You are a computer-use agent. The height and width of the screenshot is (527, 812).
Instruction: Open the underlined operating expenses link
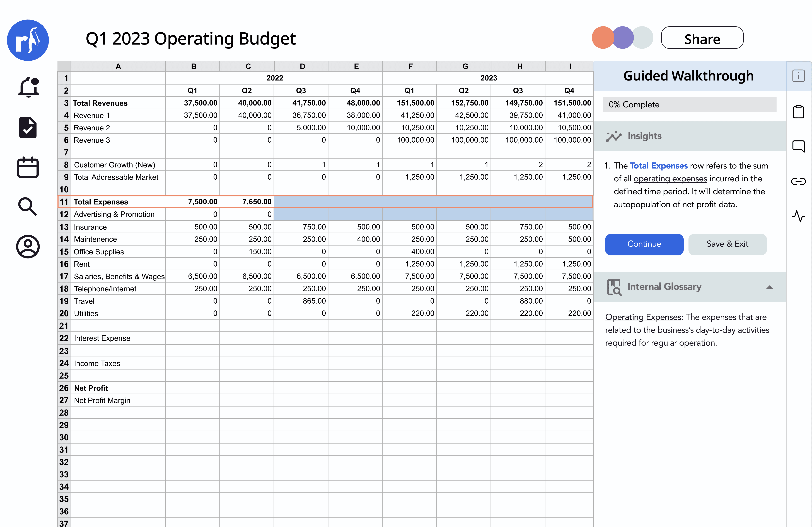(x=670, y=179)
